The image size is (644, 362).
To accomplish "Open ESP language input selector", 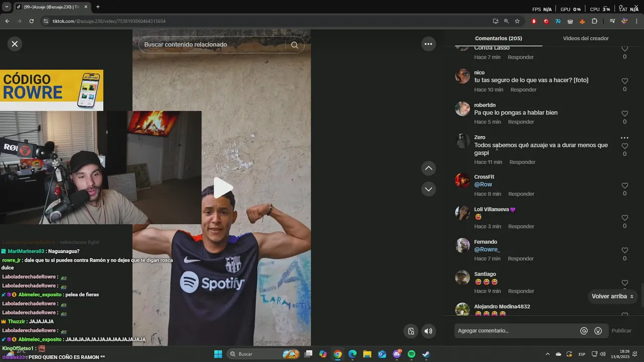I will 582,354.
